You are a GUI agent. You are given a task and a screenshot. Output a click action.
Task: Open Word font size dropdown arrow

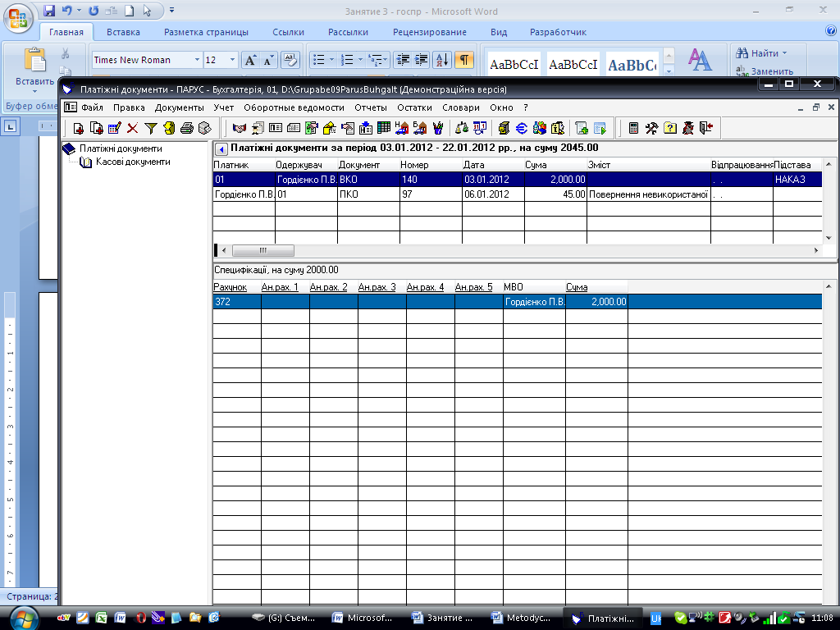(x=232, y=59)
